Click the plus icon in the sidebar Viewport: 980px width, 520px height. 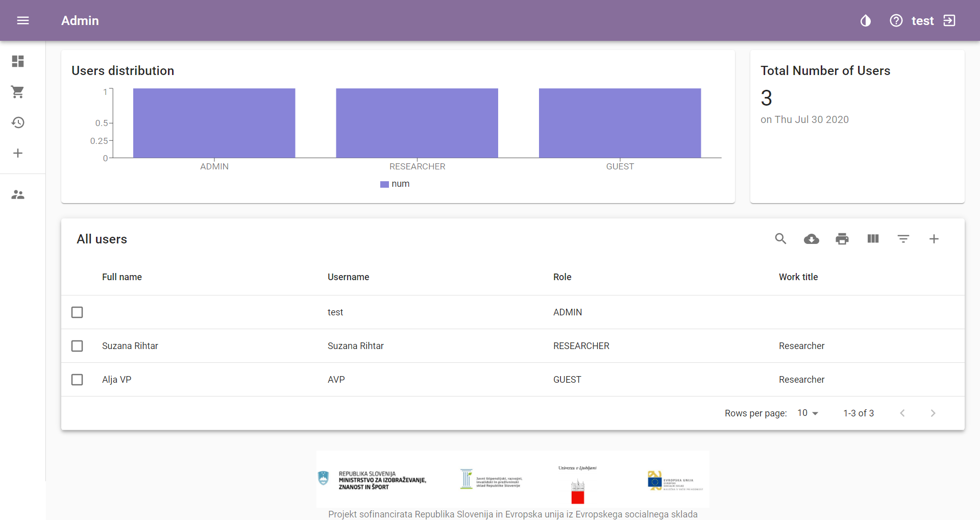tap(18, 153)
